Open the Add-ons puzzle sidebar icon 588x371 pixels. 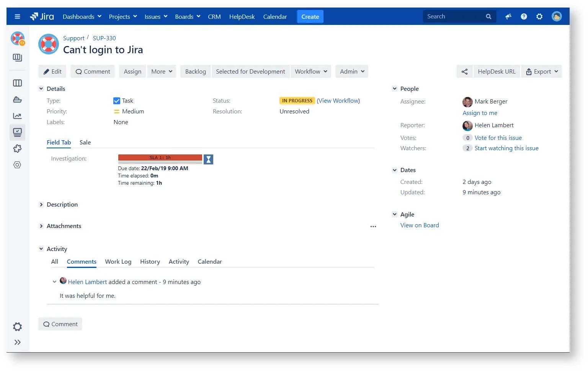coord(17,149)
